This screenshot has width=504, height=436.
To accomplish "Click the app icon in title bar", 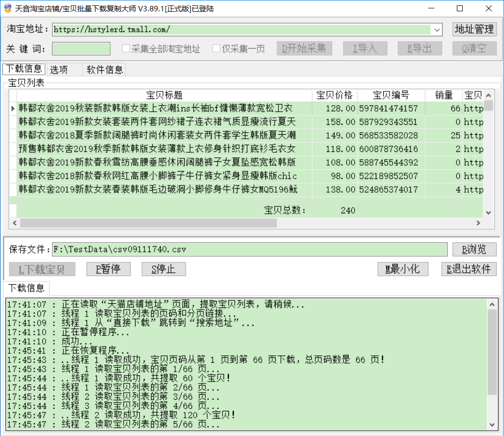I will [x=7, y=8].
